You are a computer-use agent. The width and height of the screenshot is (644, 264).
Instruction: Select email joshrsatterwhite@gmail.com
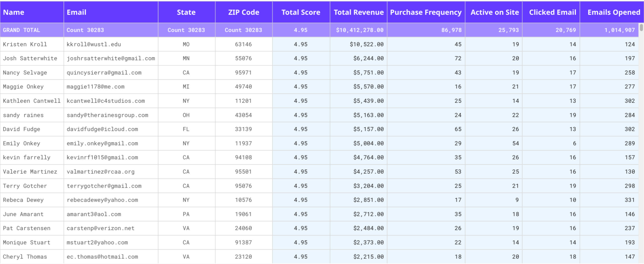pos(111,59)
